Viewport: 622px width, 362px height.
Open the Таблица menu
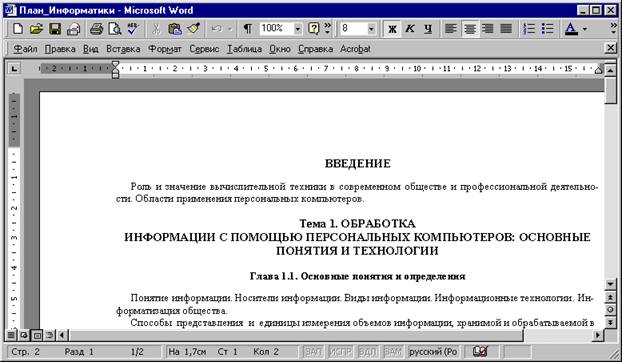tap(244, 49)
